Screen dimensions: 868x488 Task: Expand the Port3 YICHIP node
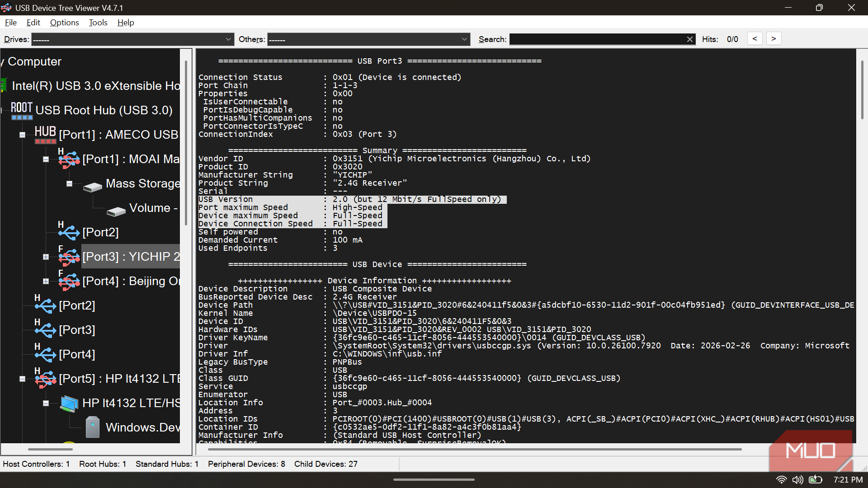(46, 257)
